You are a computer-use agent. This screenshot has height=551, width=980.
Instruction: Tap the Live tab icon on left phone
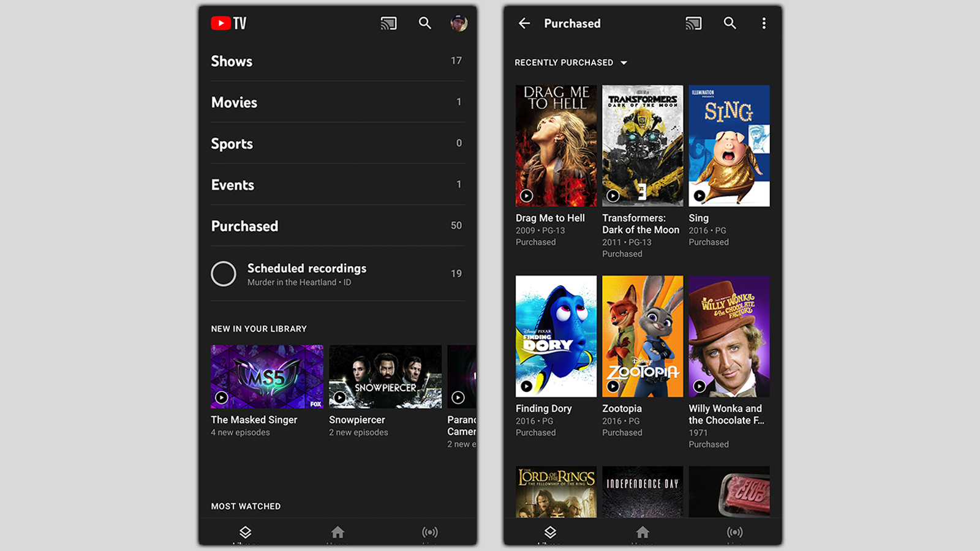(x=430, y=532)
